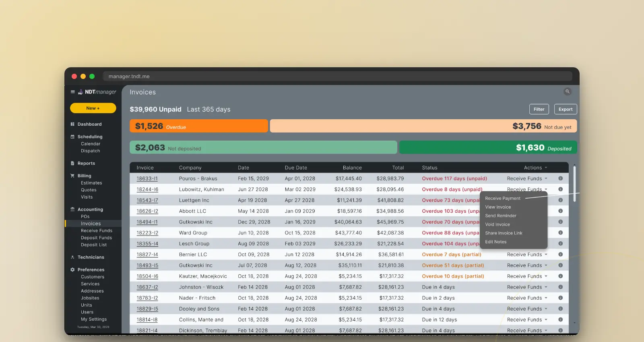
Task: Open Deposit List in the sidebar
Action: 94,245
